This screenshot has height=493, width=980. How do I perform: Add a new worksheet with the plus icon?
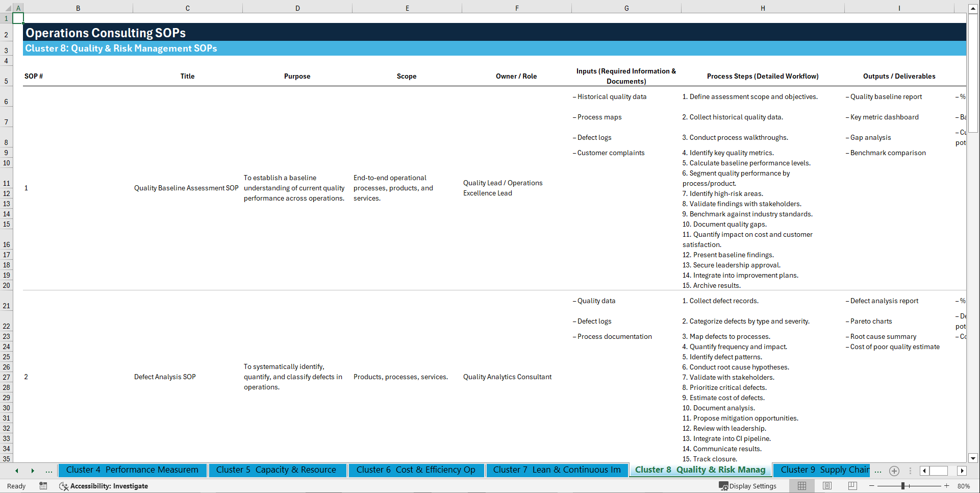[894, 471]
